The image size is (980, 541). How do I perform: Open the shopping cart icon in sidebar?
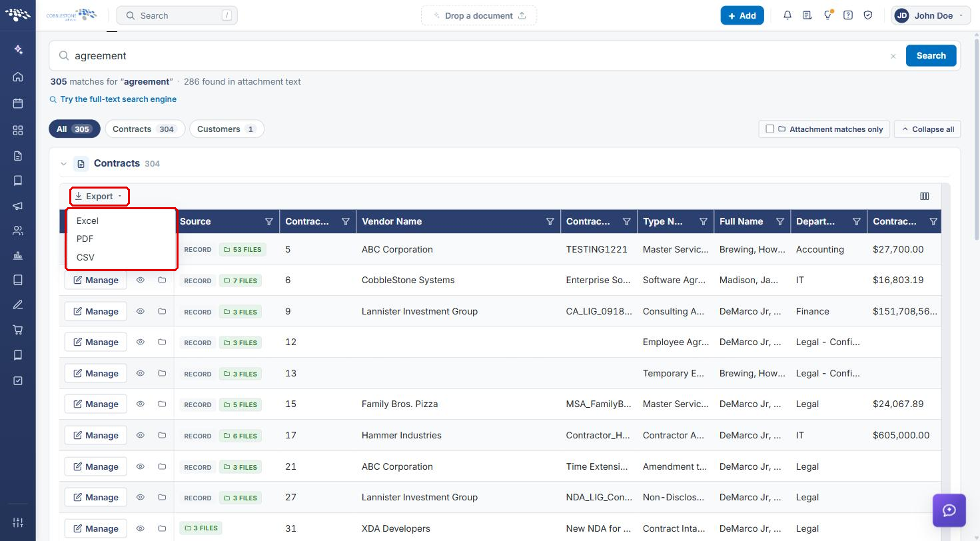pyautogui.click(x=18, y=330)
